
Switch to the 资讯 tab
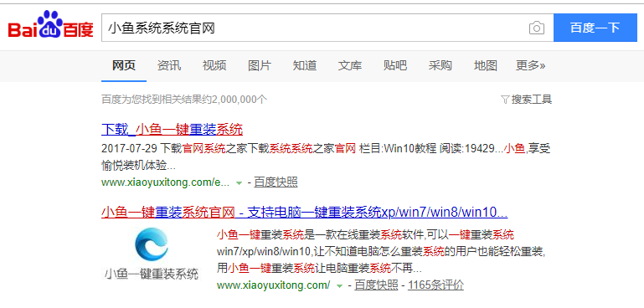point(169,65)
